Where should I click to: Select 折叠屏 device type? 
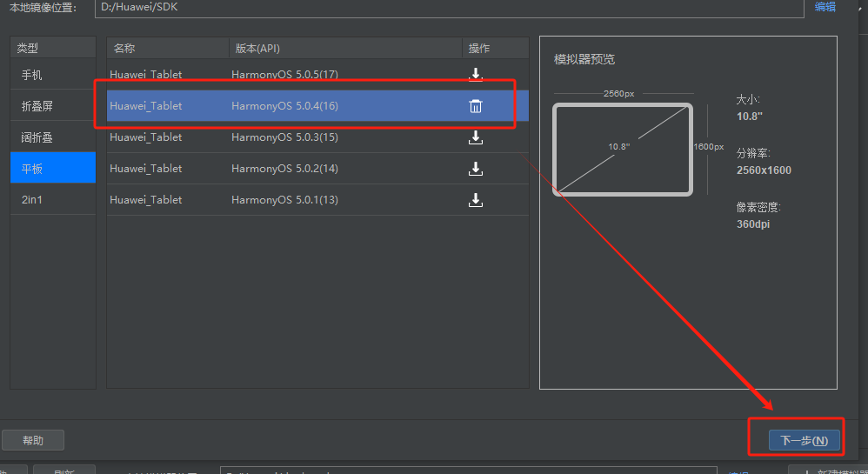[x=52, y=106]
